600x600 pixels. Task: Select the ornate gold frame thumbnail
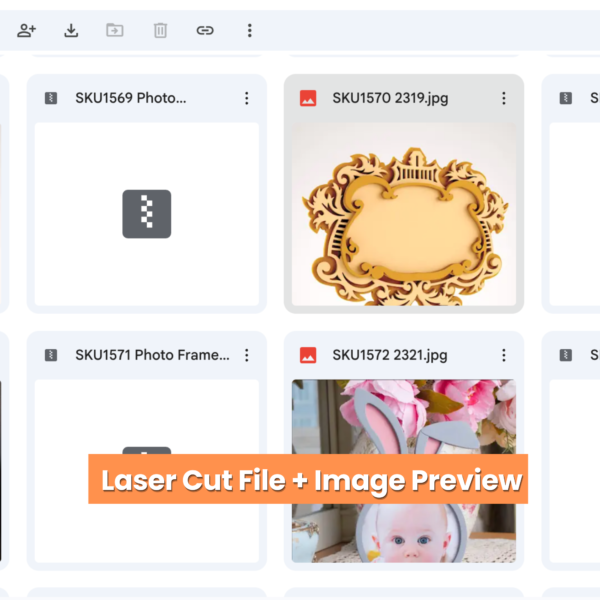coord(404,214)
